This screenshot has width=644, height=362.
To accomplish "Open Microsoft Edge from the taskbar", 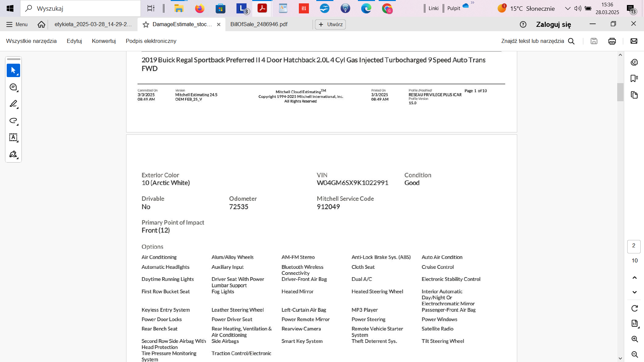I will point(366,8).
